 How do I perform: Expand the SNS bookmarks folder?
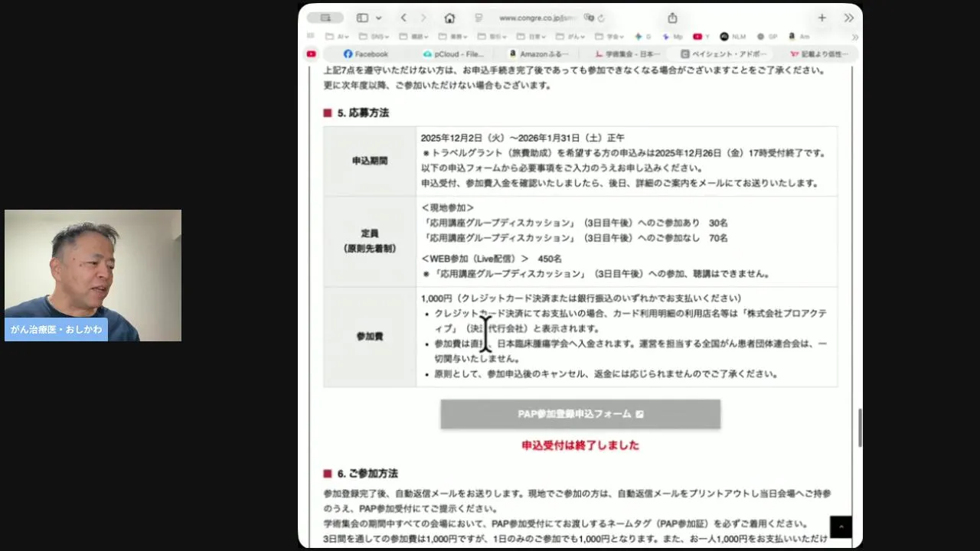(x=374, y=36)
